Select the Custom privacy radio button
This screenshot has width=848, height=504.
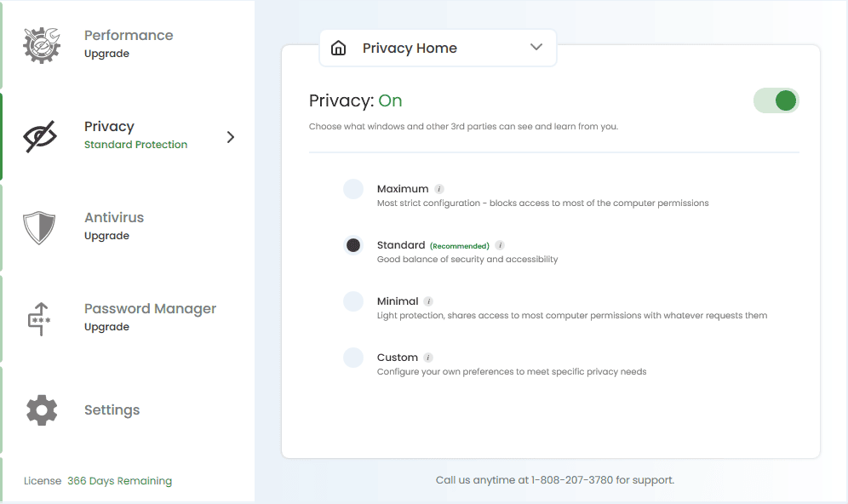353,358
